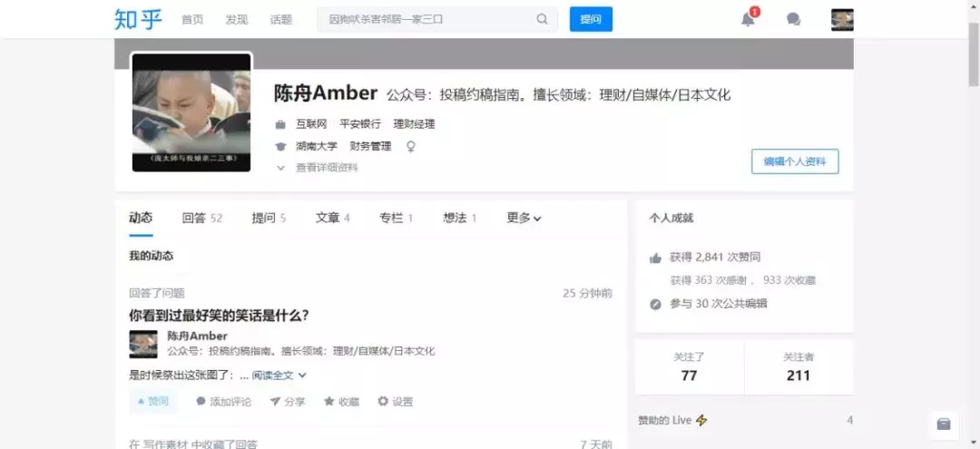Click the public edits pencil icon
Screen dimensions: 980x449
click(x=655, y=305)
